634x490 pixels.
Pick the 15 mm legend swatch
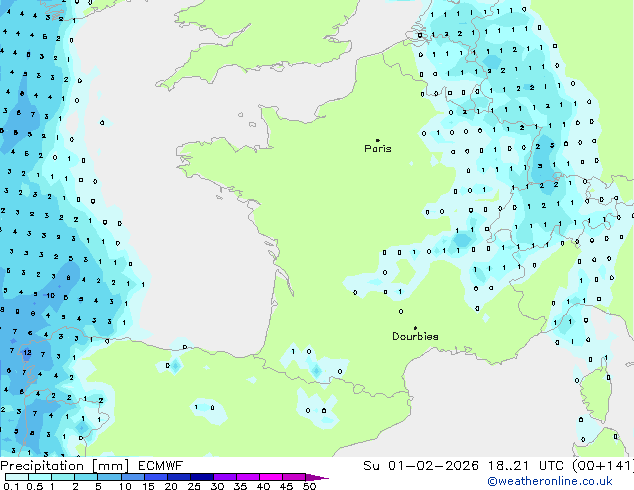155,477
